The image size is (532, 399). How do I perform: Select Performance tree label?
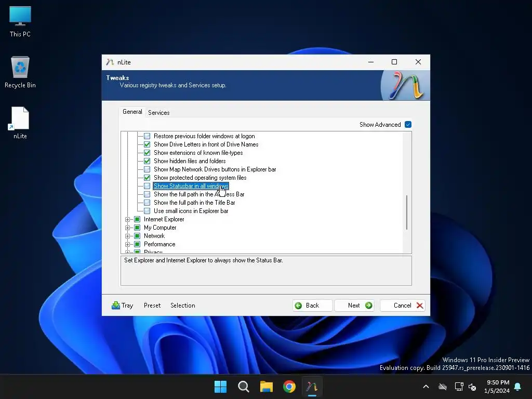159,244
